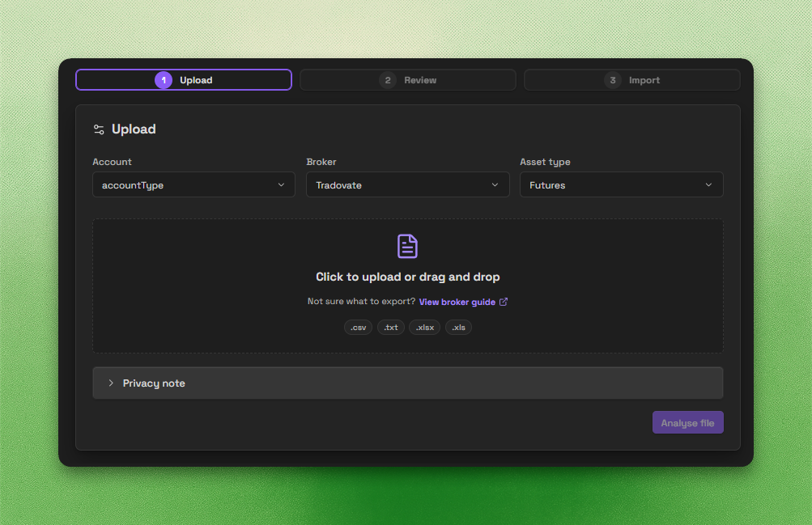Click the step 3 number circle
The height and width of the screenshot is (525, 812).
pos(613,80)
